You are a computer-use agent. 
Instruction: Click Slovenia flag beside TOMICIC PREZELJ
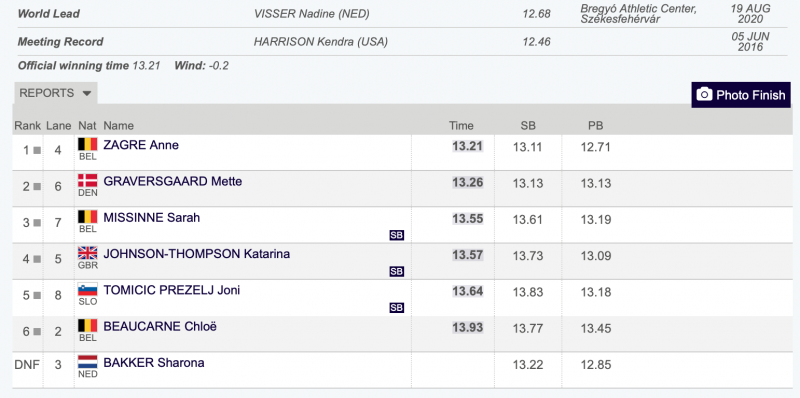87,289
